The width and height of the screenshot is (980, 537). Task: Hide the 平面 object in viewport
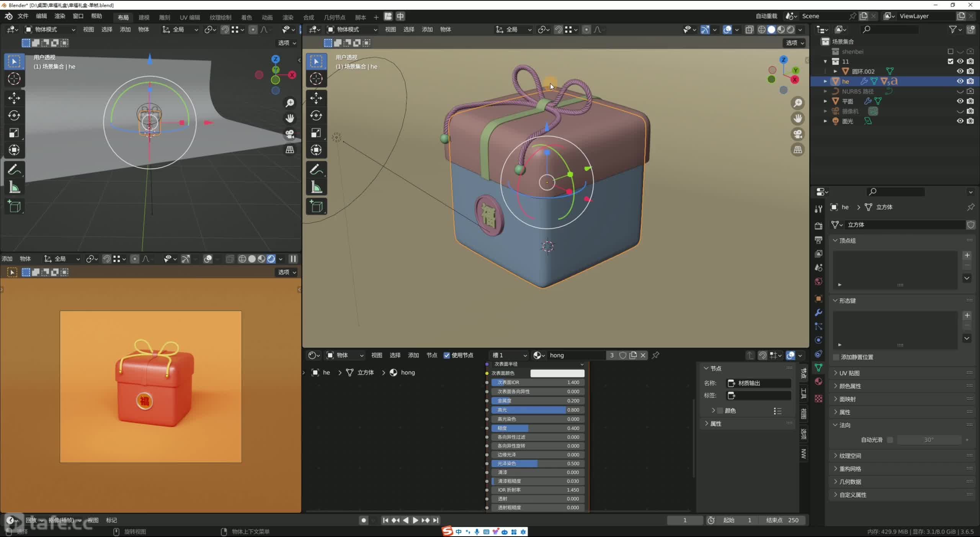pos(960,101)
